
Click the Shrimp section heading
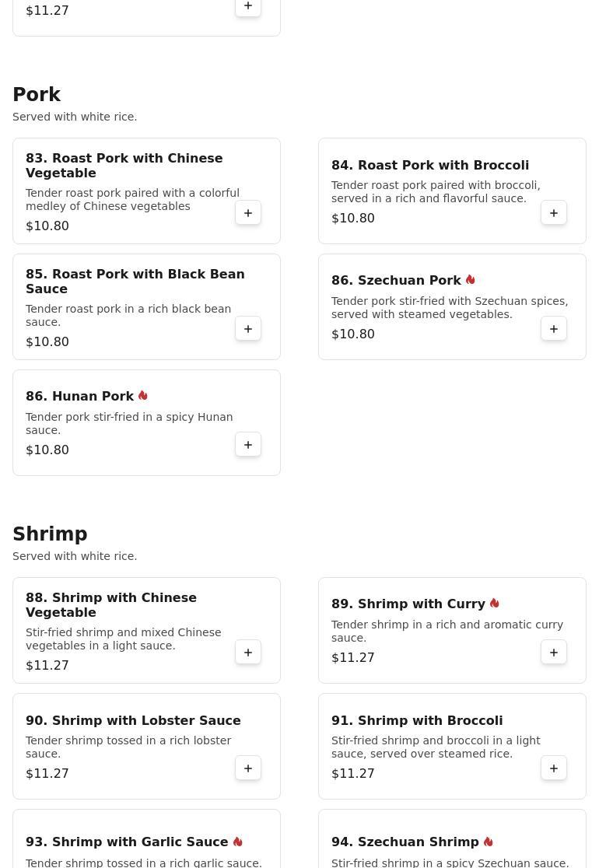point(51,534)
